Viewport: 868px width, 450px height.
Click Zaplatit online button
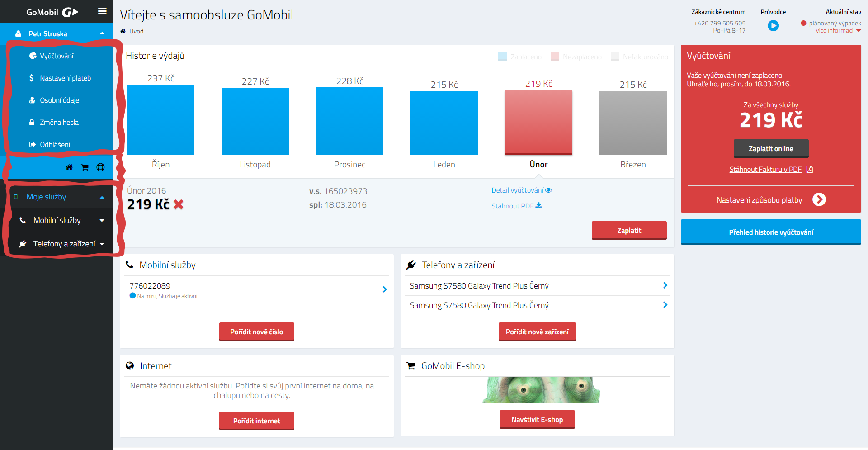click(771, 148)
